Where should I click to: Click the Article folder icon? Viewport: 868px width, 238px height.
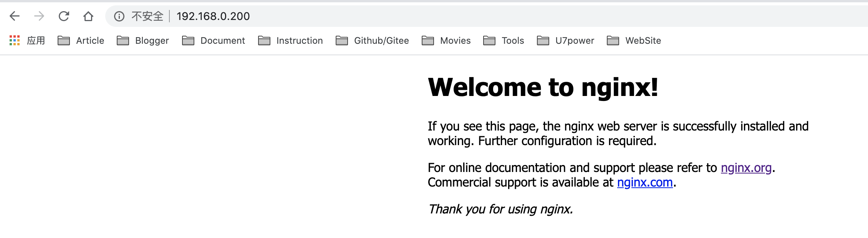(x=64, y=40)
